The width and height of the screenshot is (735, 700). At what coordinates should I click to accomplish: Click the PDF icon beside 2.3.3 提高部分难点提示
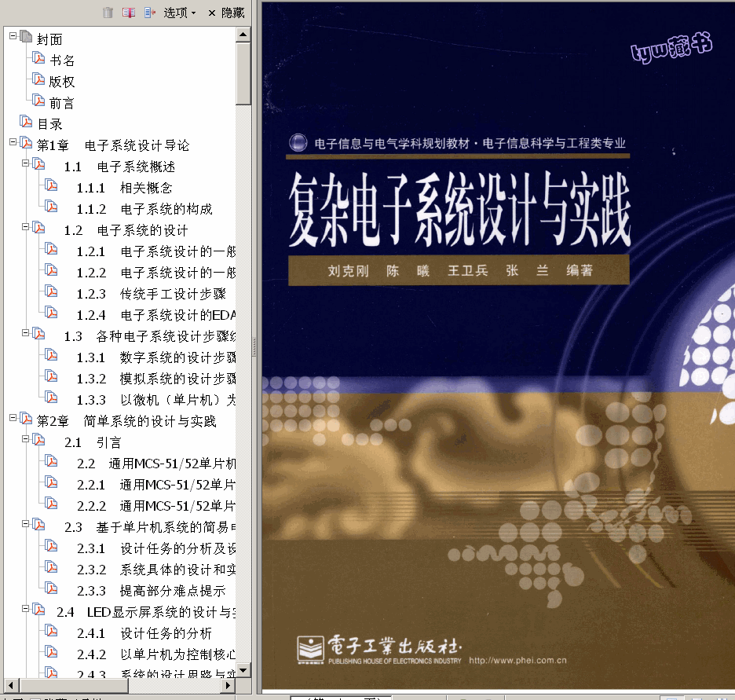tap(52, 588)
